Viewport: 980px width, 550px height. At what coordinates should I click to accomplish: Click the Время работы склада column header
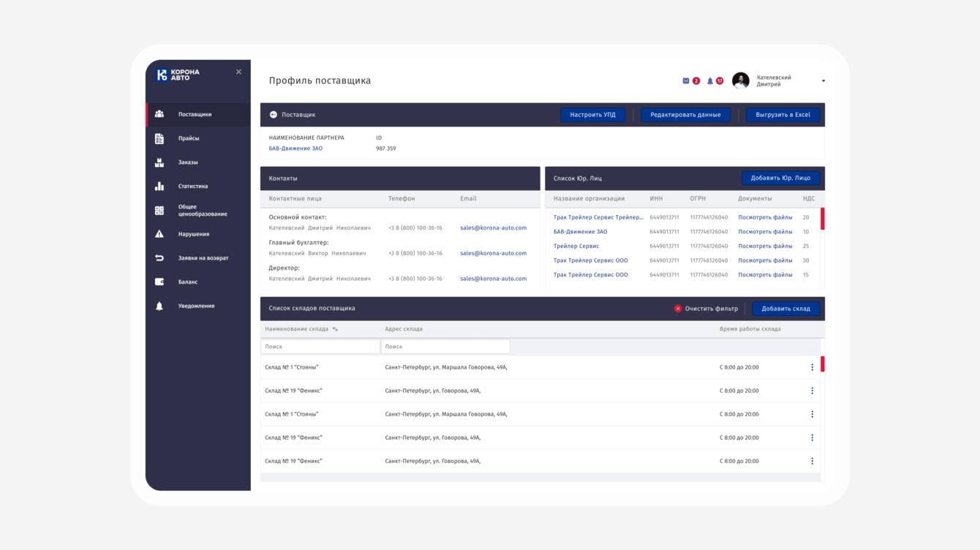pos(750,329)
